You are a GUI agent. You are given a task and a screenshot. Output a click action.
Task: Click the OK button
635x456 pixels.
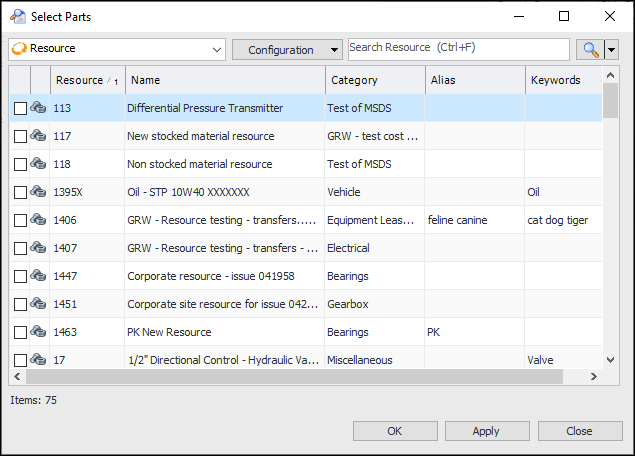[x=395, y=431]
